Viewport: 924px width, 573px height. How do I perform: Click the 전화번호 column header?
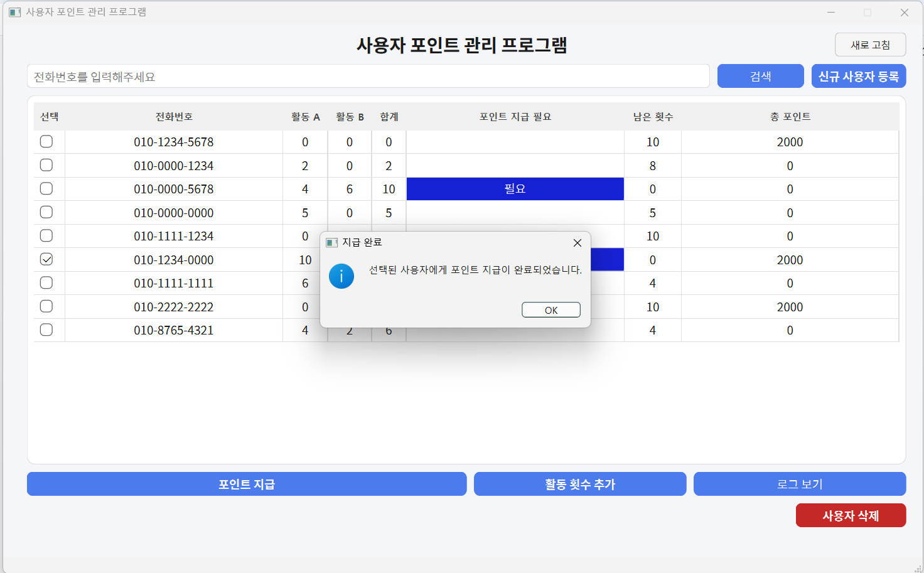(x=174, y=117)
